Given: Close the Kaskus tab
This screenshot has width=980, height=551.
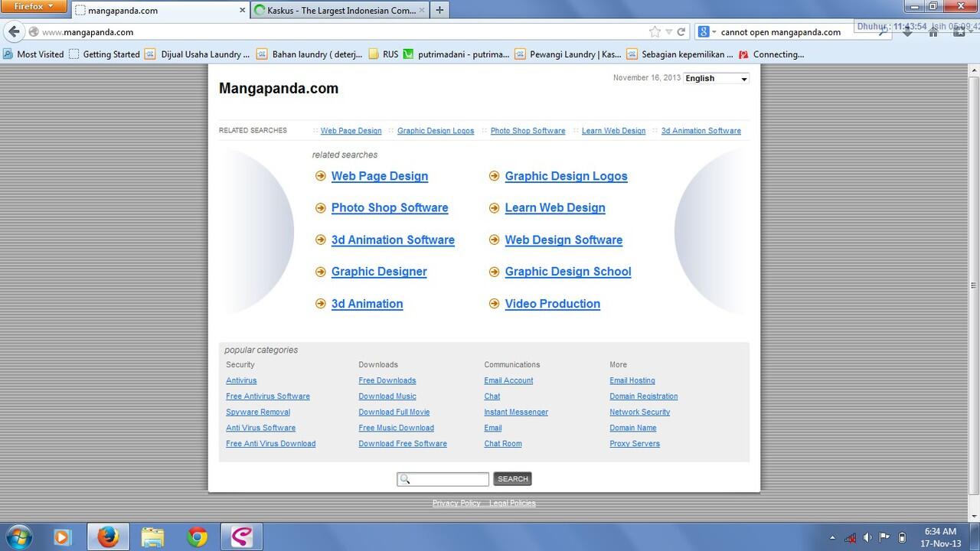Looking at the screenshot, I should pyautogui.click(x=422, y=10).
